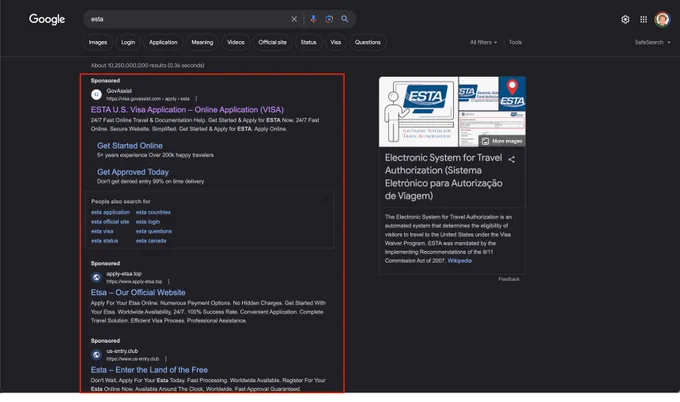Screen dimensions: 680x402
Task: Click the https://www.us-entry.club URL text
Action: coord(133,359)
